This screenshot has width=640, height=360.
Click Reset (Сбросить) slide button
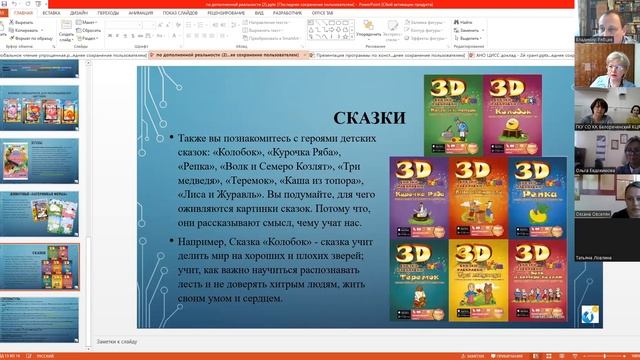click(89, 30)
